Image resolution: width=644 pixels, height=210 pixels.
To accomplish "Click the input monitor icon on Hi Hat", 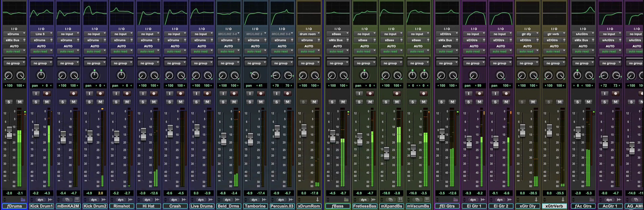I will click(143, 93).
